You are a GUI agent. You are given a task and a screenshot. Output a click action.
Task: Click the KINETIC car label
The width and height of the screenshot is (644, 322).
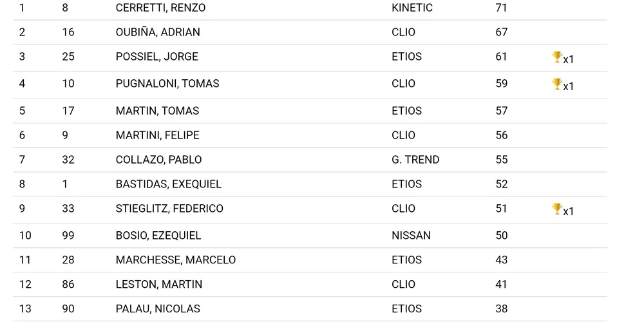pos(412,8)
